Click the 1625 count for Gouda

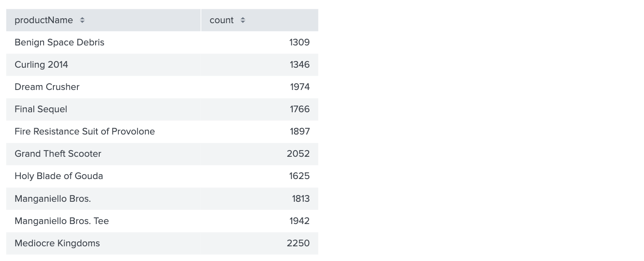[299, 176]
